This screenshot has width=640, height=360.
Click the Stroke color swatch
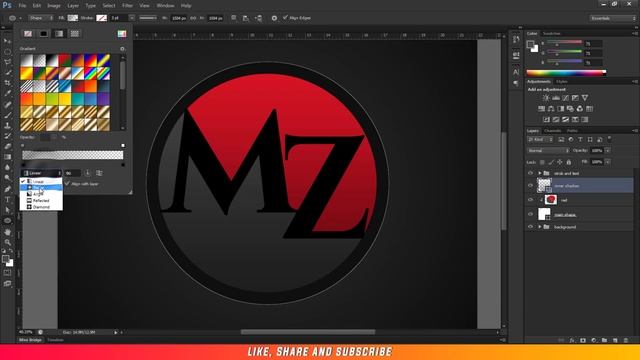(x=101, y=18)
